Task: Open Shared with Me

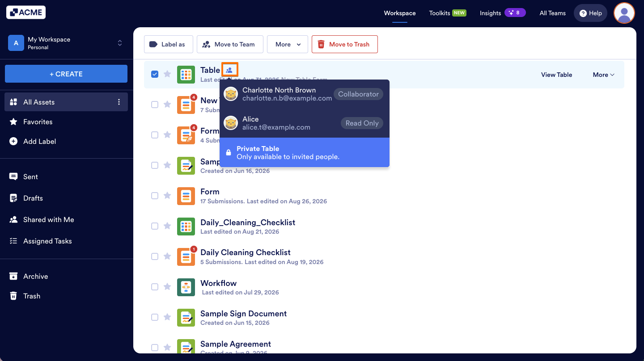Action: [66, 219]
